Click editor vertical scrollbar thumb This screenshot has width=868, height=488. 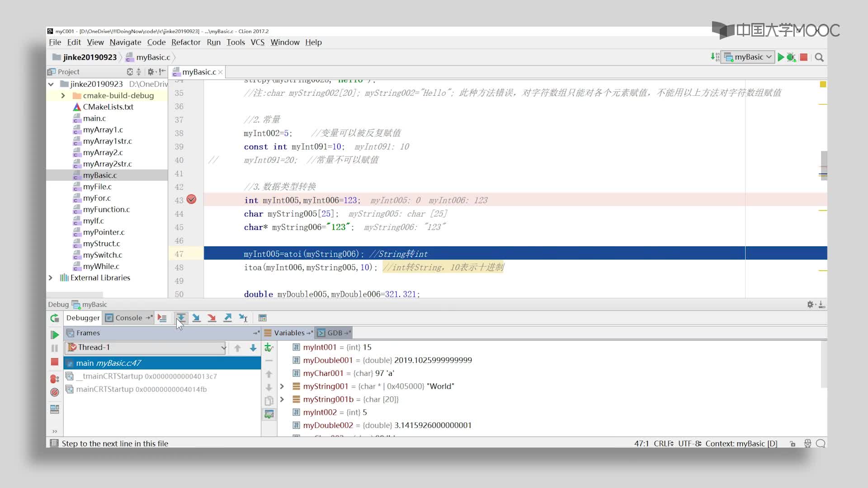click(x=824, y=165)
